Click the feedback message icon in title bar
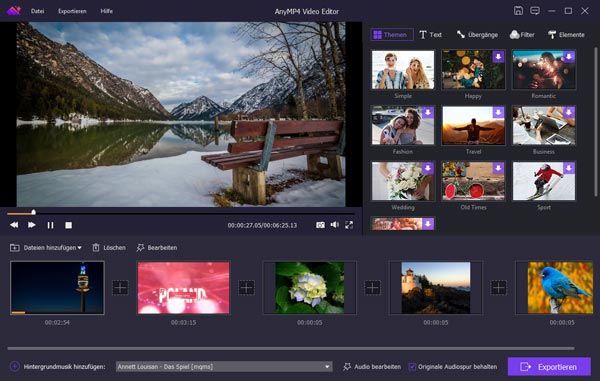The height and width of the screenshot is (381, 600). click(535, 11)
